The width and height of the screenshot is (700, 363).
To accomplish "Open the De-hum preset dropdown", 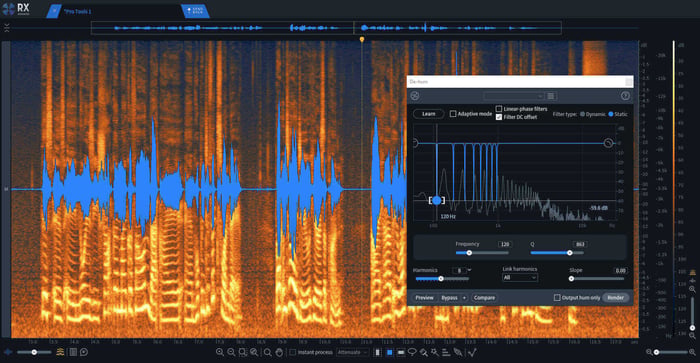I will 513,96.
